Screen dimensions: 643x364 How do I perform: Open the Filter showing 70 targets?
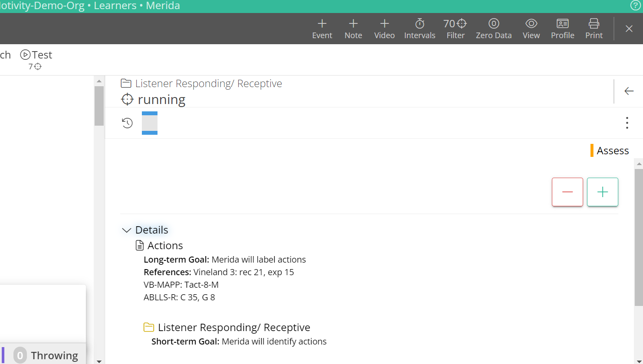tap(455, 28)
